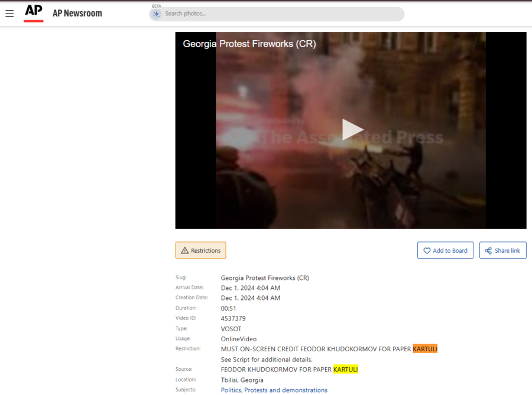Play the Georgia Protest Fireworks video
The height and width of the screenshot is (395, 532).
352,129
